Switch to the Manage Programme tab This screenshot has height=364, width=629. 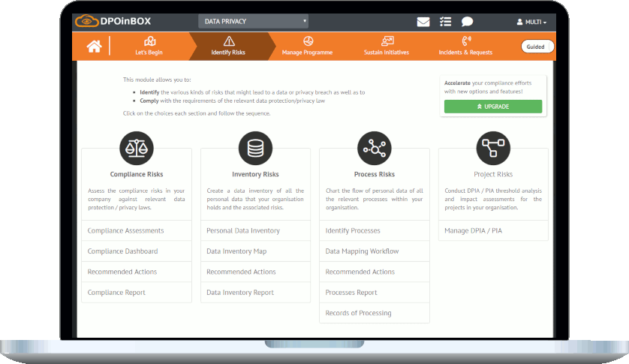pos(307,46)
